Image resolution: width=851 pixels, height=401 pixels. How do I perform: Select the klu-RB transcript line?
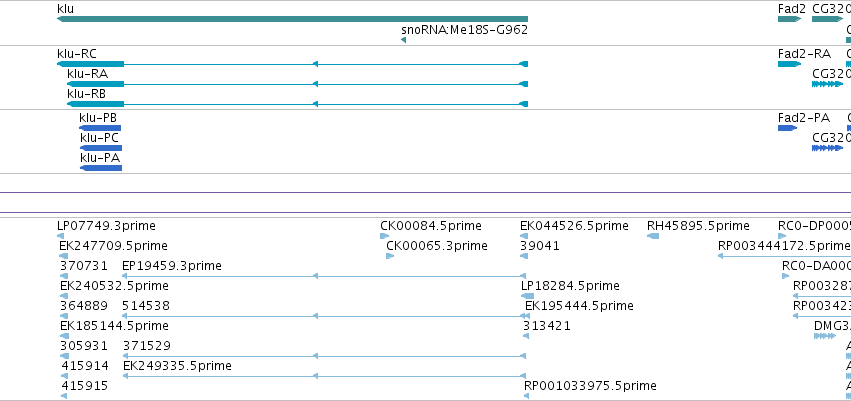click(297, 104)
